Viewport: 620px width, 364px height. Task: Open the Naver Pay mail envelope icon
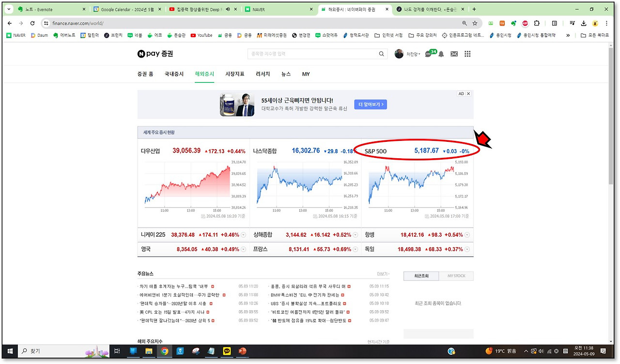[454, 54]
